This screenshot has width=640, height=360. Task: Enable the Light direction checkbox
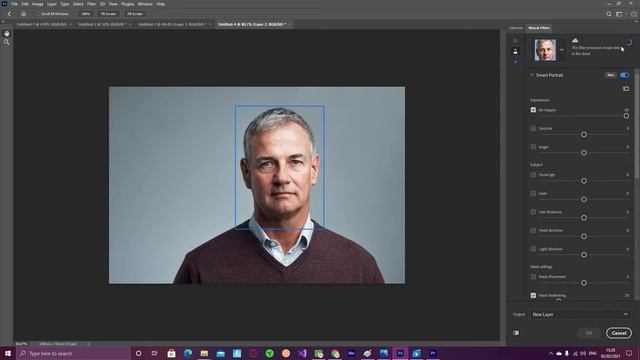[x=533, y=249]
